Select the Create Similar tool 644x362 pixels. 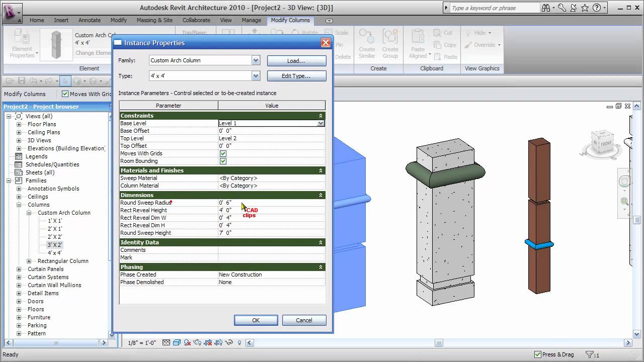[x=367, y=44]
